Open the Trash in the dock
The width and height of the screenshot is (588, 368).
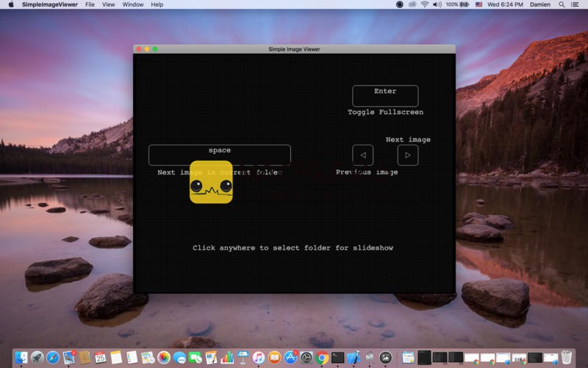(567, 358)
